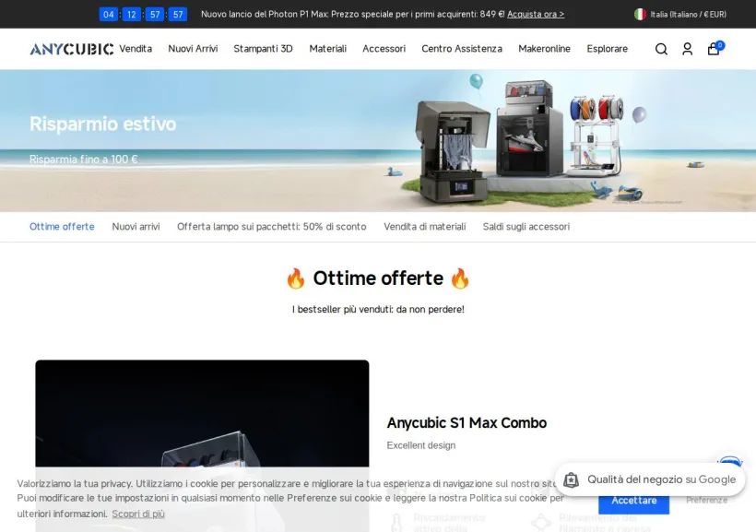Click the Anycubic logo
The width and height of the screenshot is (756, 532).
[x=72, y=49]
